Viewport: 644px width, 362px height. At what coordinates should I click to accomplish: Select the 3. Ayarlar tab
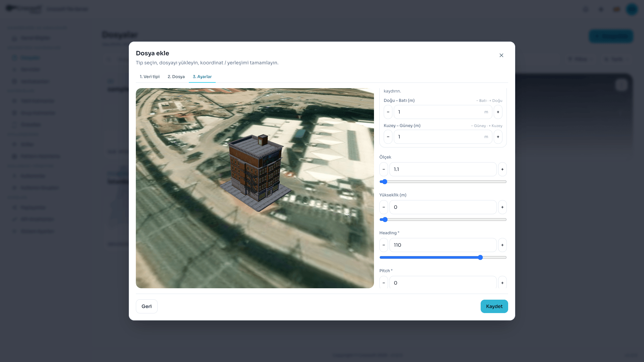coord(202,77)
